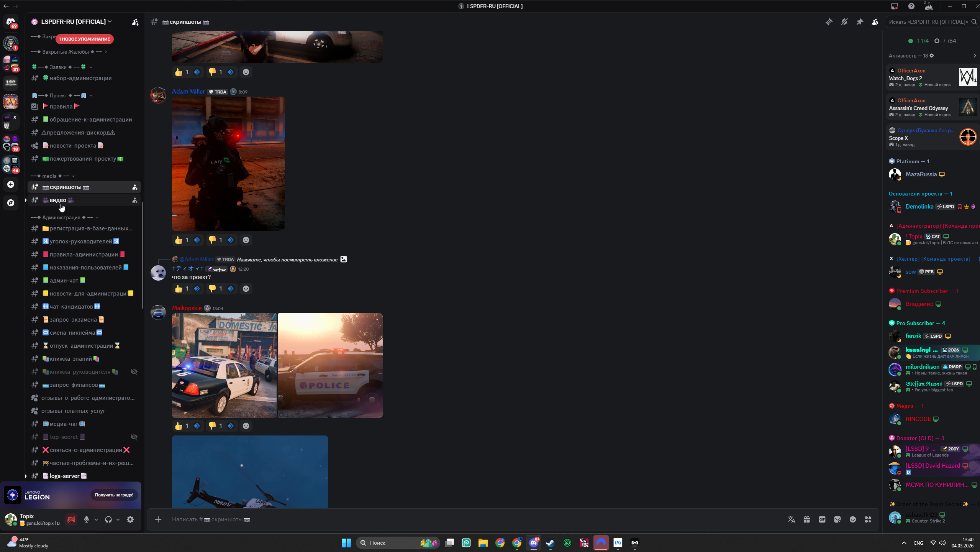Collapse the media channel category
Screen dimensions: 980x552
click(53, 176)
